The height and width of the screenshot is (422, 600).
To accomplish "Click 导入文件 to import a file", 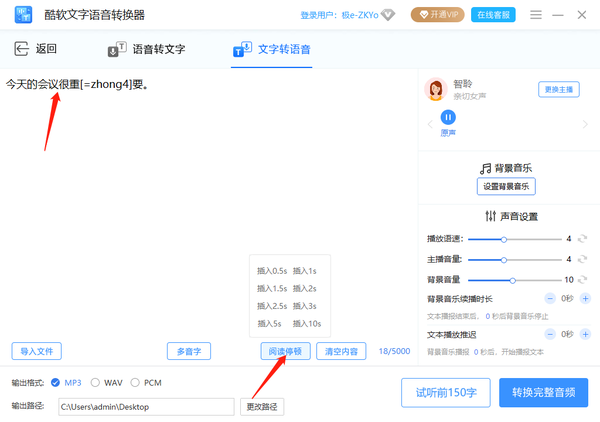I will tap(36, 351).
